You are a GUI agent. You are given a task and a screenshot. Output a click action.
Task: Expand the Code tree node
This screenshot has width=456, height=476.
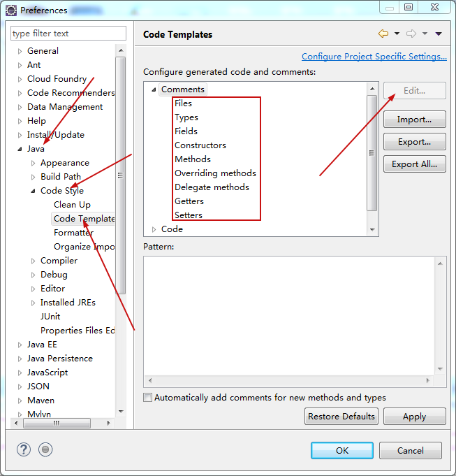pyautogui.click(x=154, y=229)
